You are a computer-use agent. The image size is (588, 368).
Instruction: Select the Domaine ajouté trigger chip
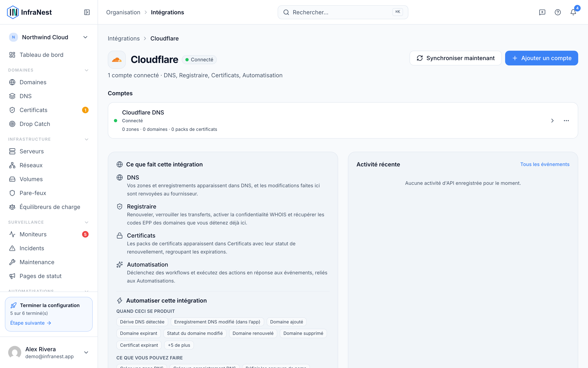(286, 322)
